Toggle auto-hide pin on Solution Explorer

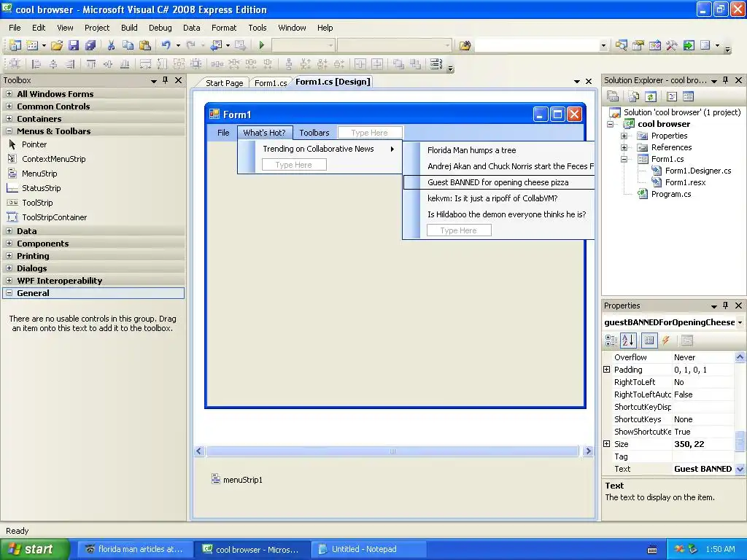pyautogui.click(x=726, y=80)
